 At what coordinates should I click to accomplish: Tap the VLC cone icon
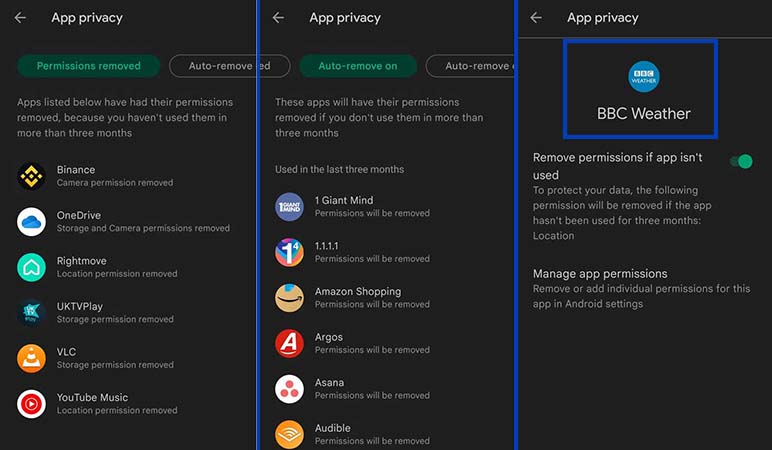click(32, 358)
